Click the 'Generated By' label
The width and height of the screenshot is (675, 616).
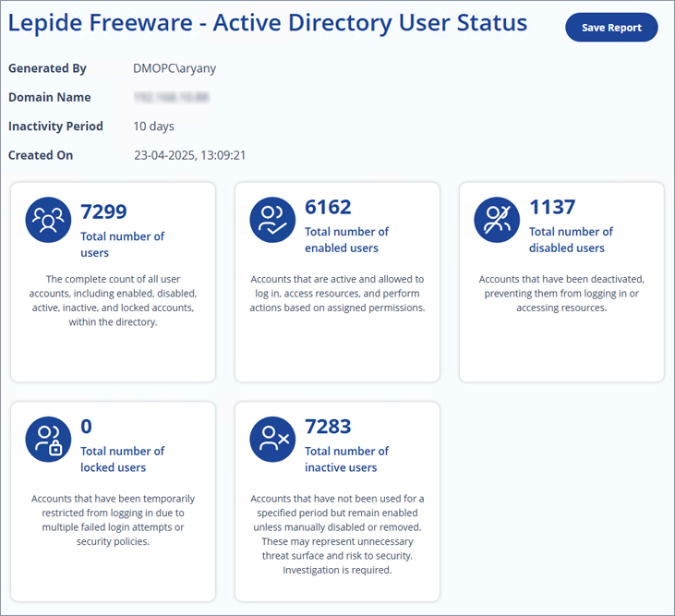tap(47, 68)
